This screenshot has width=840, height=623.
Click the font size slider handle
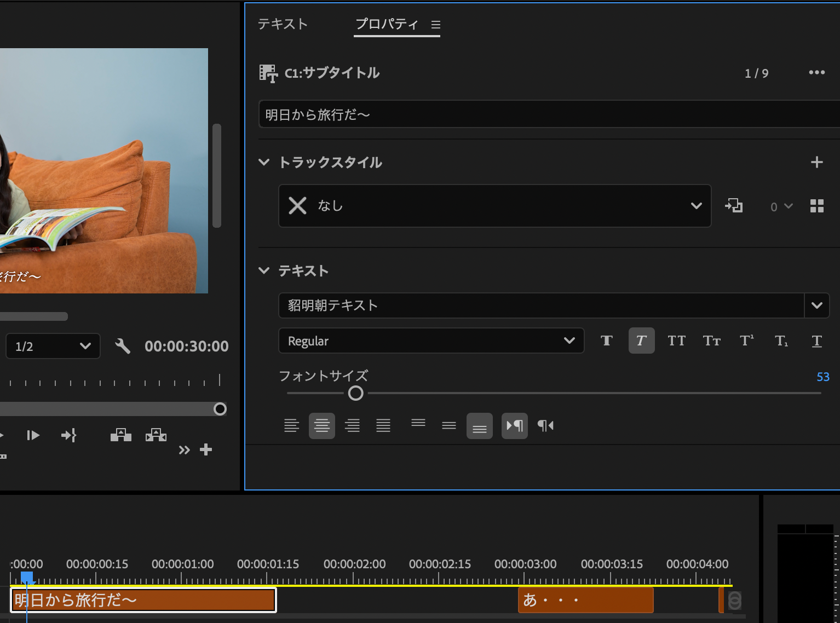click(x=355, y=393)
